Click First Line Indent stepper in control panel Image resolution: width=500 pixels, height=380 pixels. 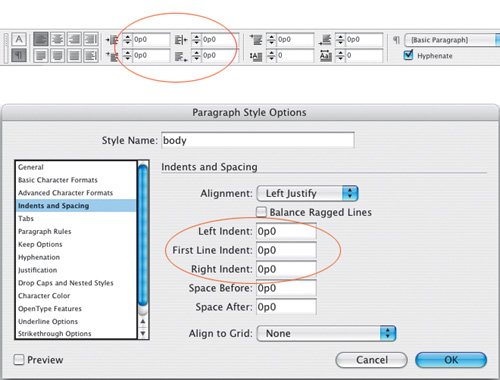(127, 56)
